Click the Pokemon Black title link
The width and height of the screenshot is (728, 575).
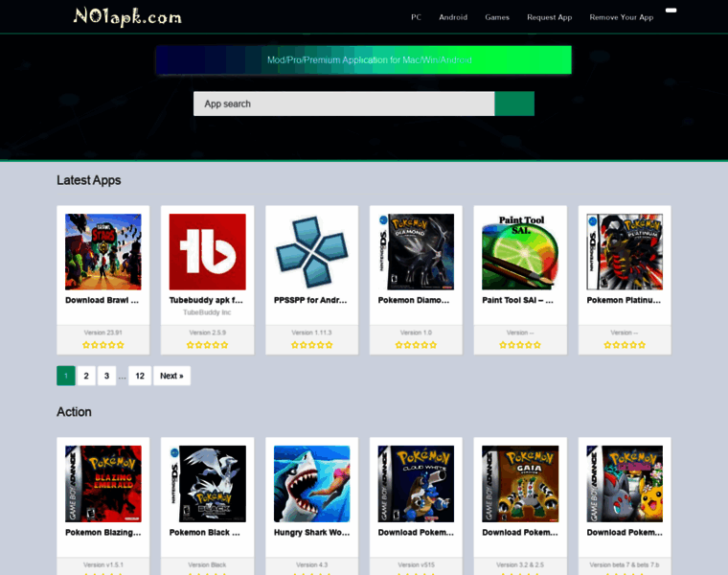[205, 532]
